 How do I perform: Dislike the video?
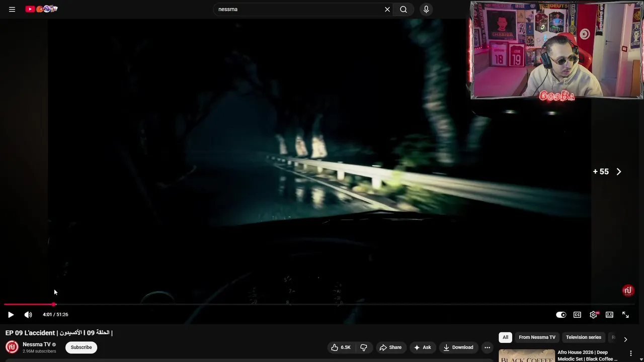coord(364,347)
